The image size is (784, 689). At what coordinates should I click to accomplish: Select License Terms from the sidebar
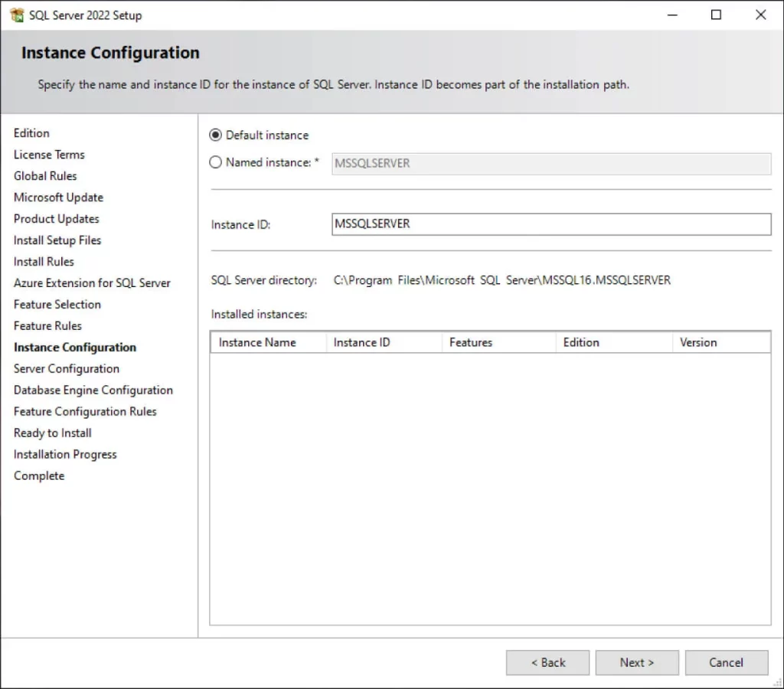click(x=49, y=154)
